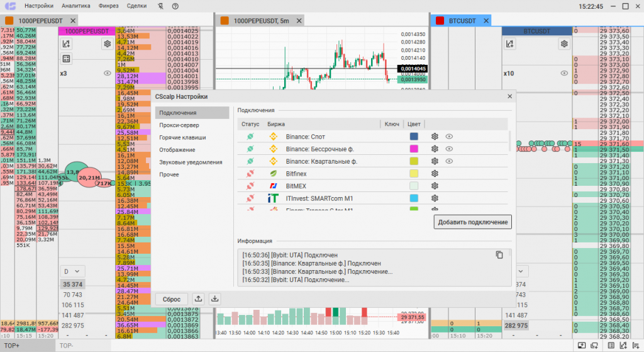Change magenta color swatch for Binance: Бессрочные ф.
The height and width of the screenshot is (352, 644).
click(414, 149)
